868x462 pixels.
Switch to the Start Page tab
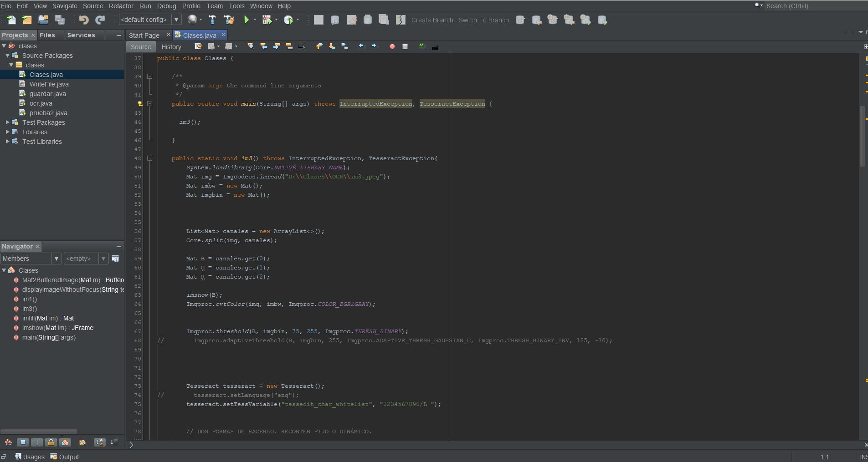pyautogui.click(x=144, y=35)
